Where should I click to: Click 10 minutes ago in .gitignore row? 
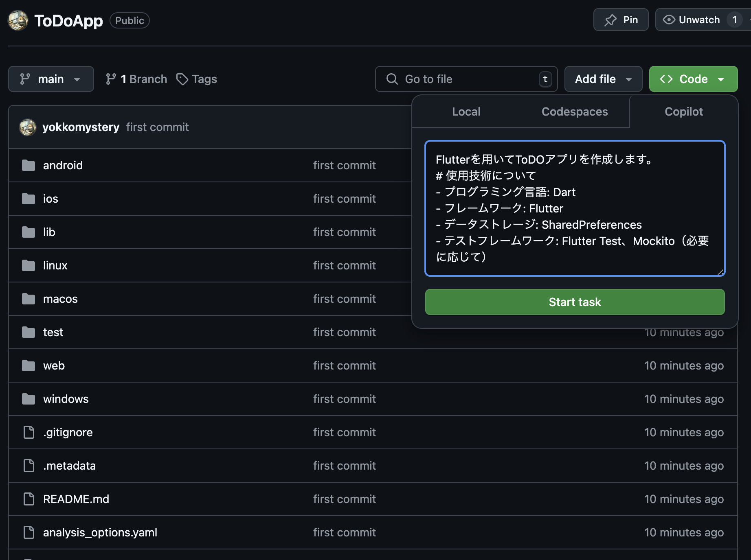[x=684, y=432]
